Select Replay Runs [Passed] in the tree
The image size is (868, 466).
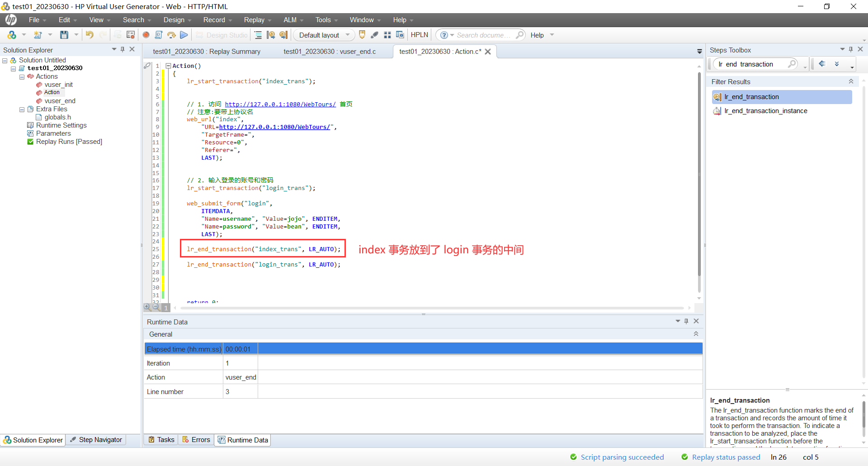pos(69,142)
